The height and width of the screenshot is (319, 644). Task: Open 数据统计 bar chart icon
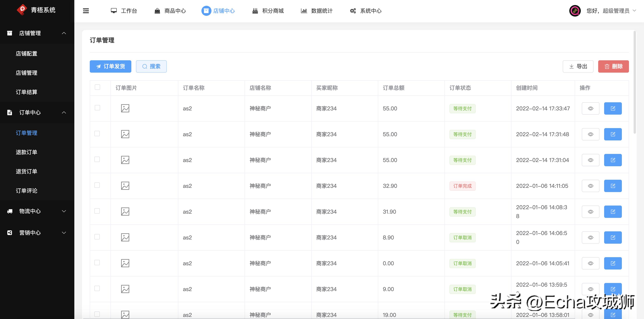304,11
